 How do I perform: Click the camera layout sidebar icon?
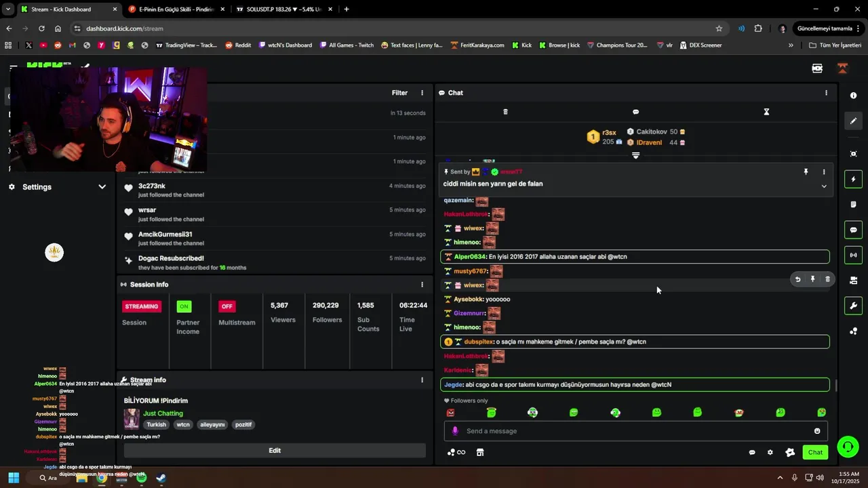point(853,281)
